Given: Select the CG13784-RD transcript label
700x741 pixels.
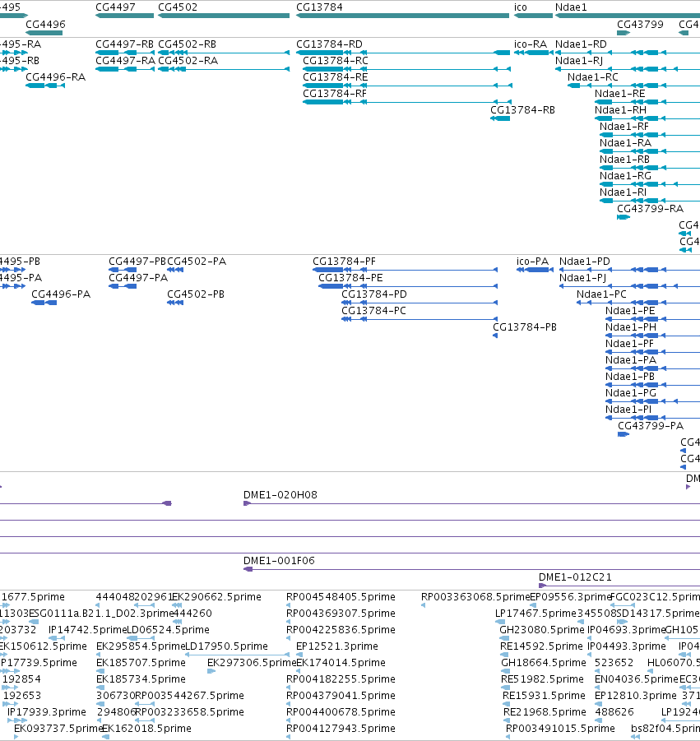Looking at the screenshot, I should click(x=330, y=44).
